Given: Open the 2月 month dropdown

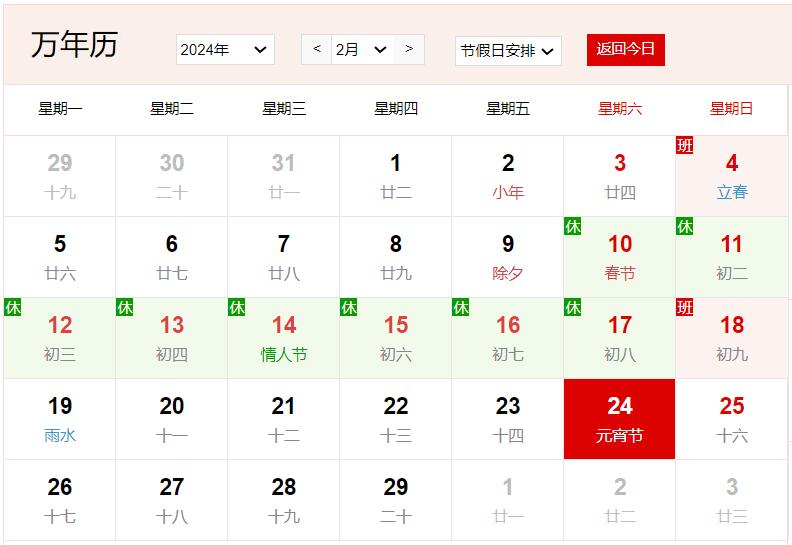Looking at the screenshot, I should click(361, 50).
